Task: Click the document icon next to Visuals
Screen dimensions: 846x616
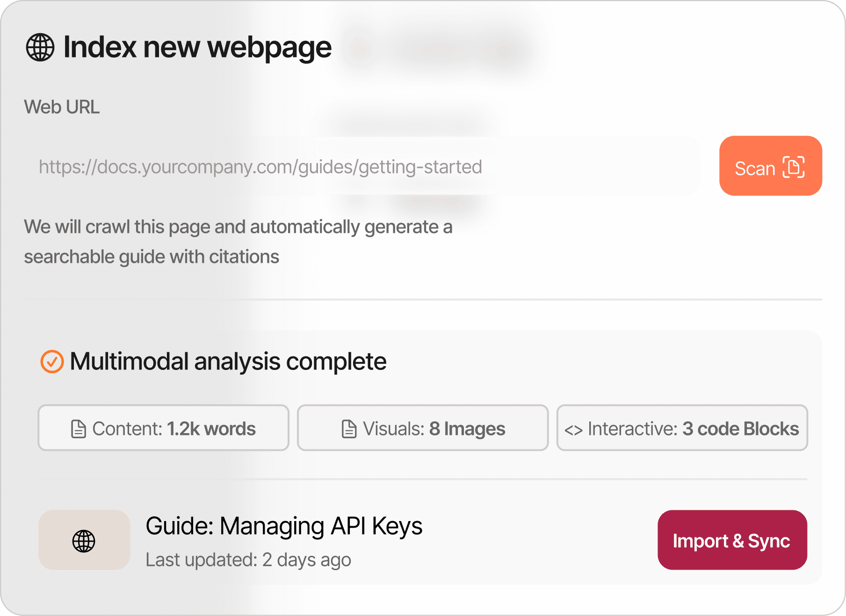Action: (x=349, y=429)
